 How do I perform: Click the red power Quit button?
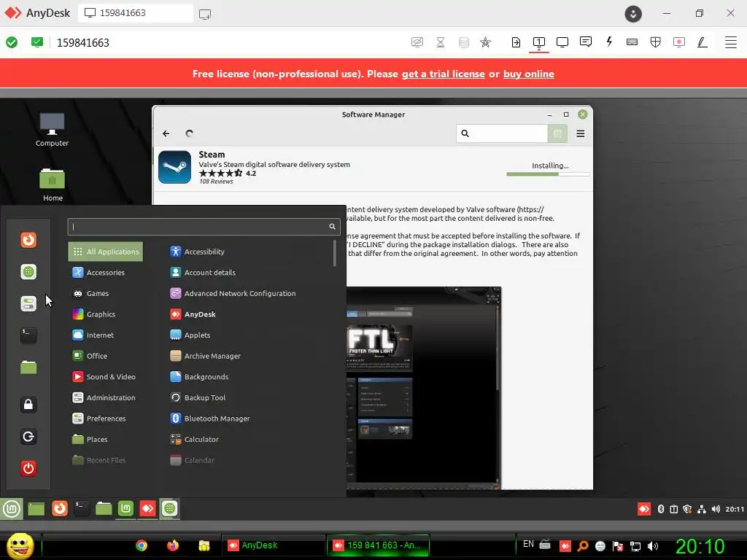(x=28, y=468)
